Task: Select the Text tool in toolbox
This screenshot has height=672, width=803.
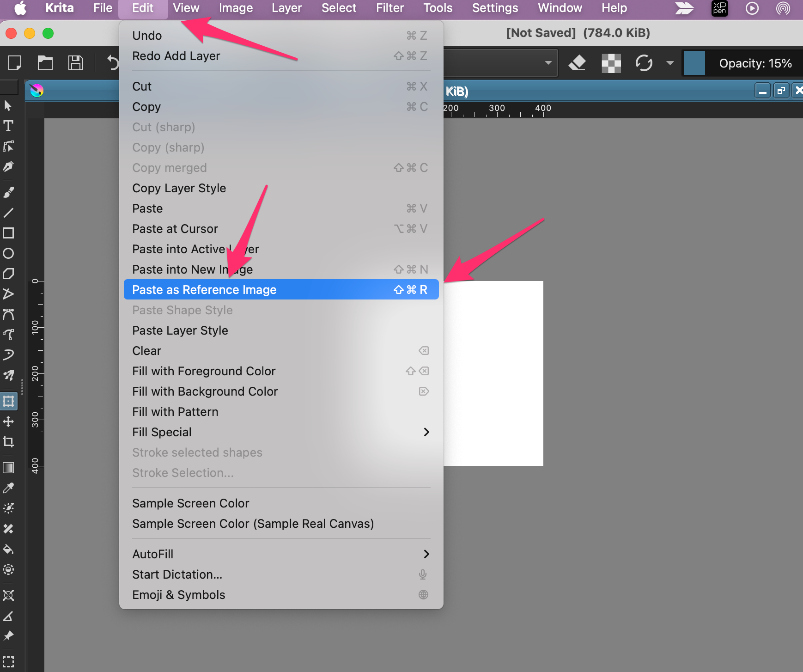Action: [8, 126]
